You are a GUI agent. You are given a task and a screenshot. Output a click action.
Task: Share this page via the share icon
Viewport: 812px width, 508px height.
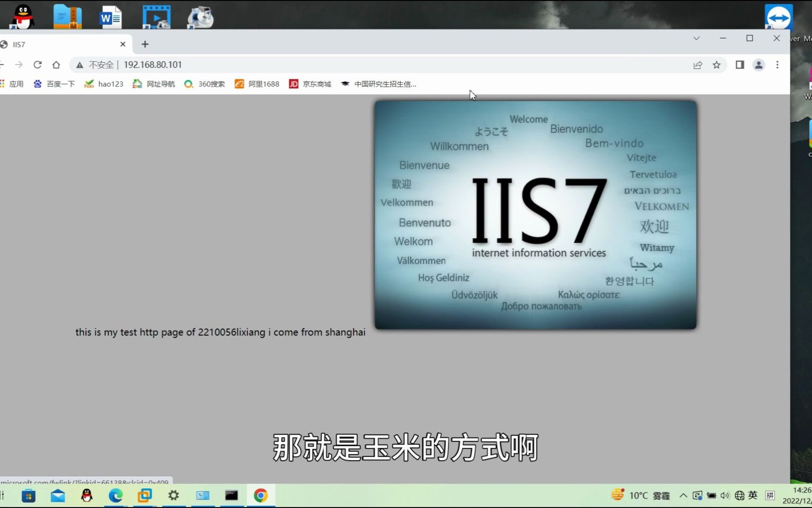coord(698,65)
